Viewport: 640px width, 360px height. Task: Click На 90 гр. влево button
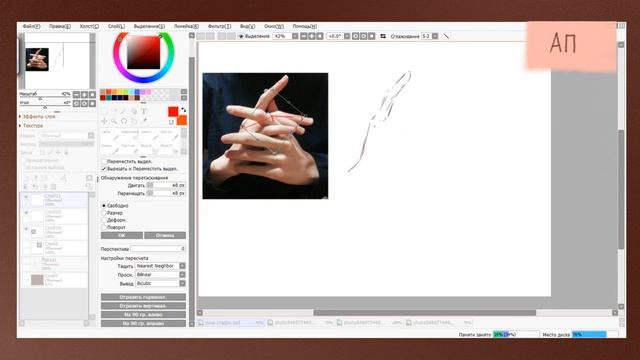point(143,315)
